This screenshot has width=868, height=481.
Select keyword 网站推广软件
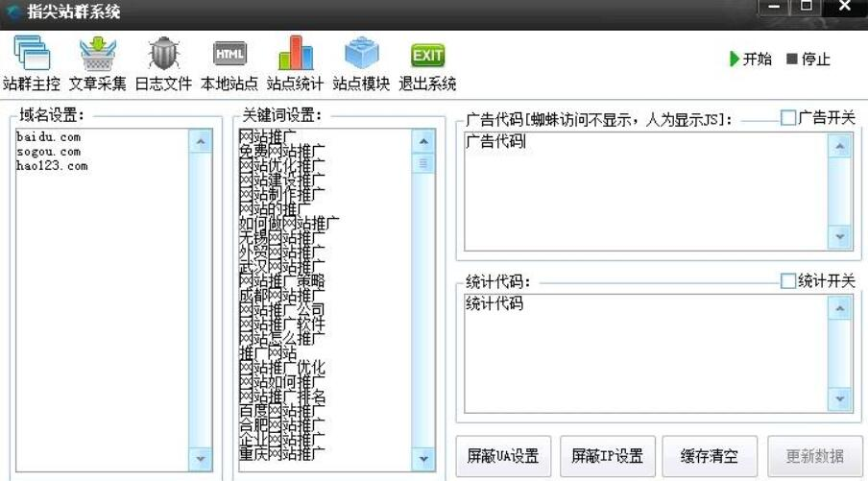coord(282,324)
